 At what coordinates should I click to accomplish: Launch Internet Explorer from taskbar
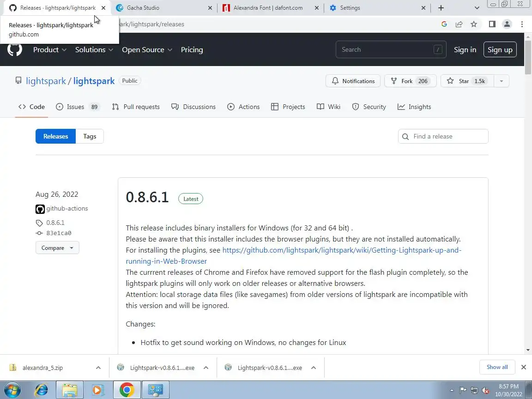coord(42,390)
